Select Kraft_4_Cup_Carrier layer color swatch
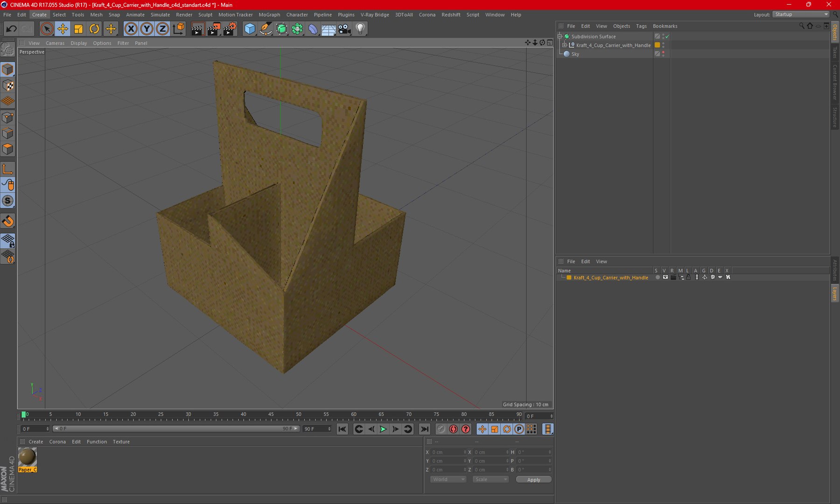Screen dimensions: 840x504 [x=569, y=277]
